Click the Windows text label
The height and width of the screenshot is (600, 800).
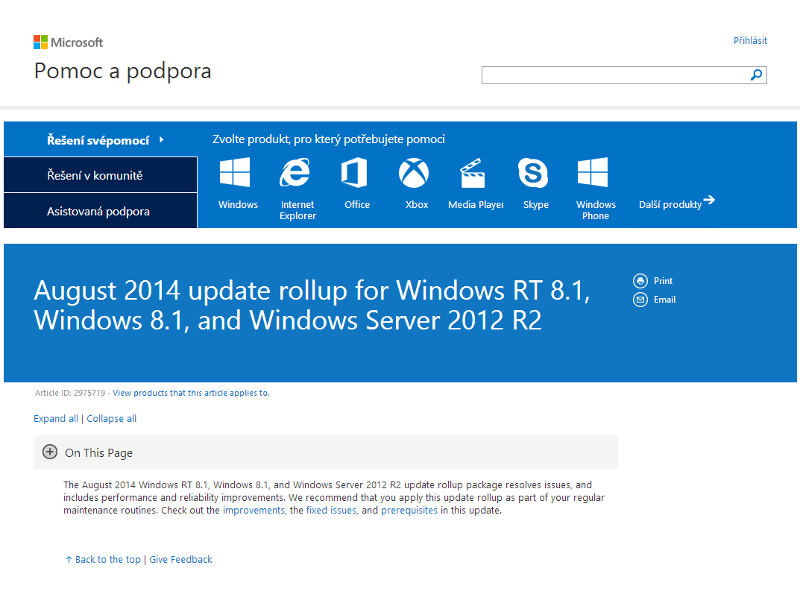pyautogui.click(x=238, y=205)
